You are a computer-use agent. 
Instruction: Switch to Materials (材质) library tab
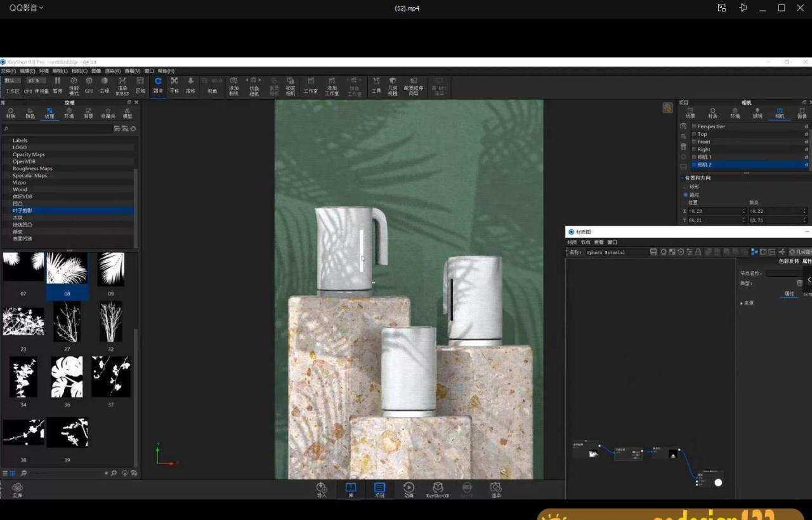click(x=11, y=113)
